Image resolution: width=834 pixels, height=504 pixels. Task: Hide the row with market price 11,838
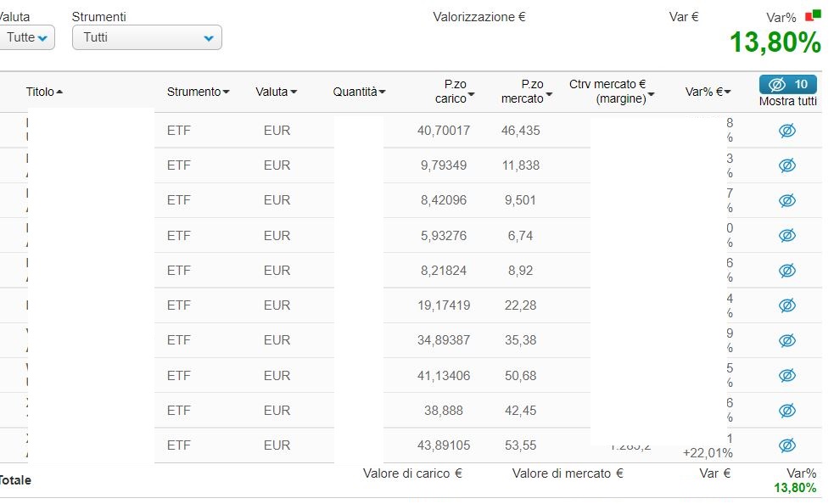click(787, 165)
